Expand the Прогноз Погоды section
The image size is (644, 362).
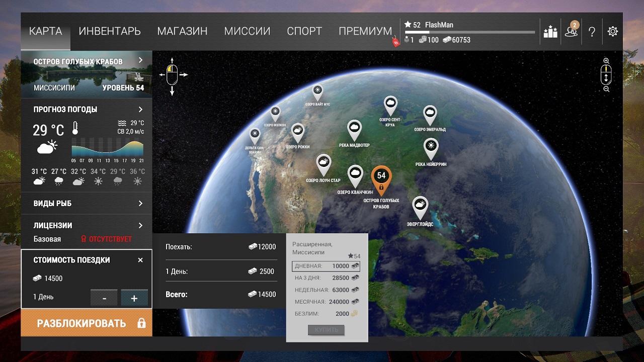(140, 109)
